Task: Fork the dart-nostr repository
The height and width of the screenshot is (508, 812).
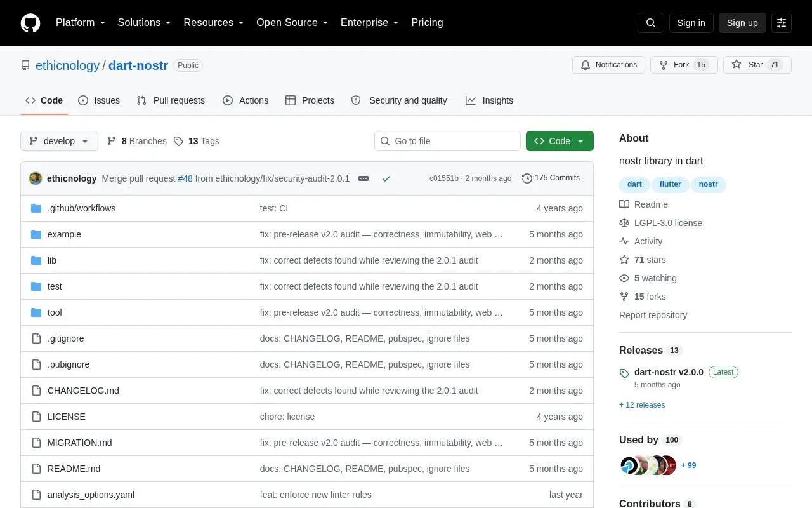Action: pos(684,65)
